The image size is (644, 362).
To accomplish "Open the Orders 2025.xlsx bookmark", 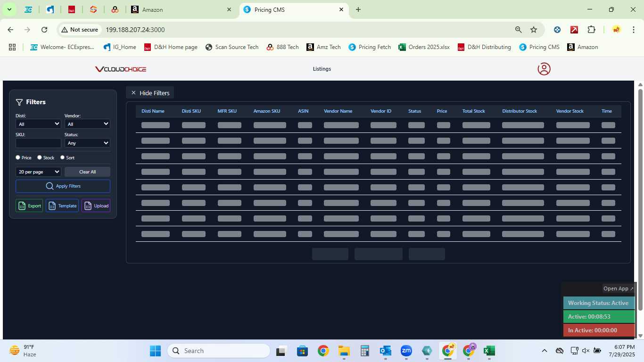I will click(424, 47).
